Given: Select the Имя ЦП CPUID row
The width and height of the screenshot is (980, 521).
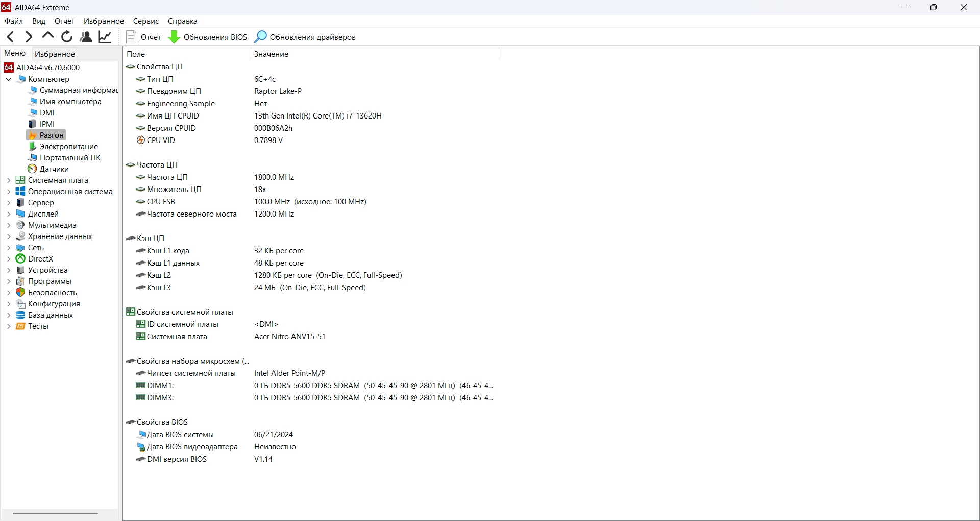Looking at the screenshot, I should (x=312, y=116).
